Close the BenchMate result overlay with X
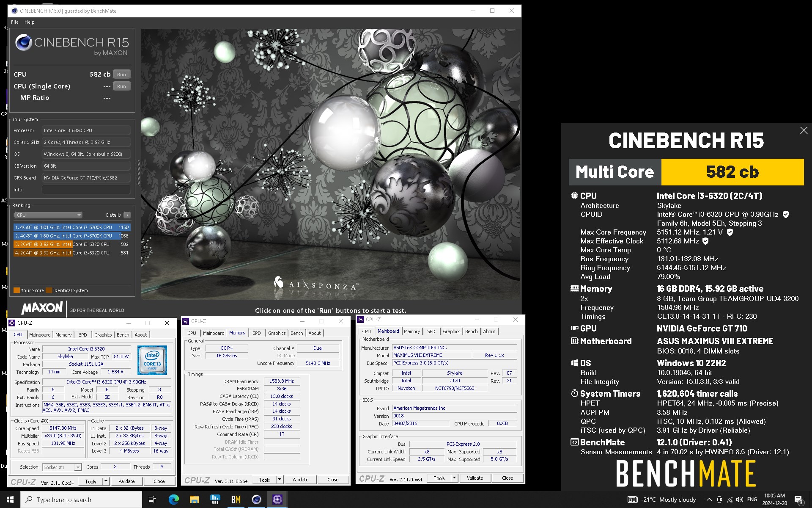Screen dimensions: 812x508 pyautogui.click(x=804, y=131)
